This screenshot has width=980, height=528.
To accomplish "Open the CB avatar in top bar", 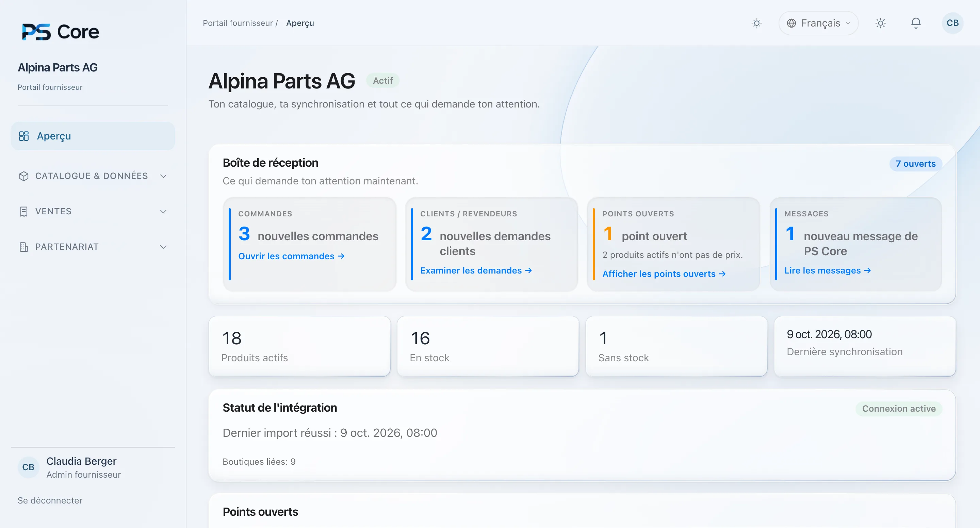I will (x=952, y=23).
